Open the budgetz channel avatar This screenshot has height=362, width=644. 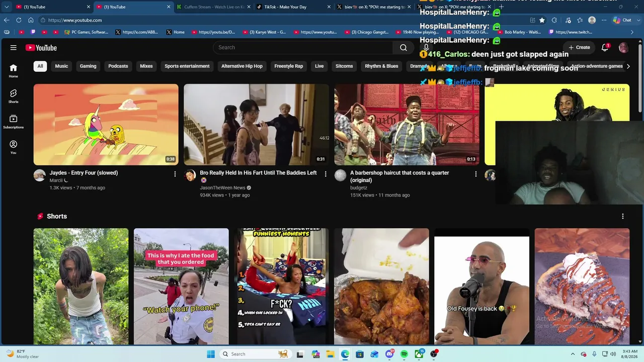341,175
